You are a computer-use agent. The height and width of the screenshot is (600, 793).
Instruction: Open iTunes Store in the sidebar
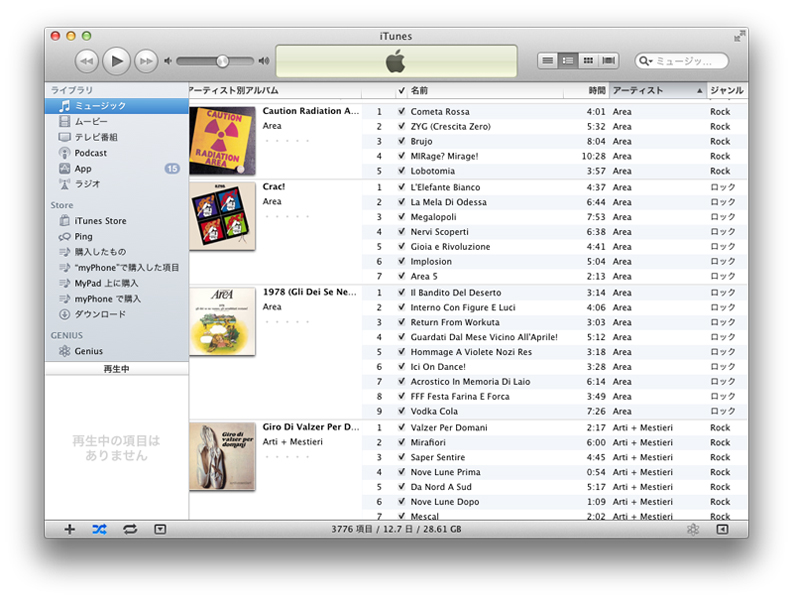pyautogui.click(x=100, y=221)
